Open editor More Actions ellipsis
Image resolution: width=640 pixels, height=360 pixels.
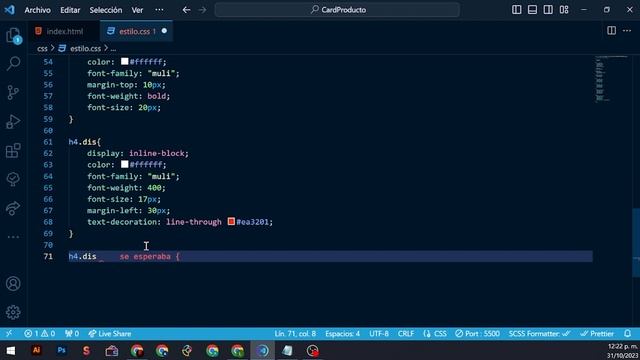coord(627,31)
